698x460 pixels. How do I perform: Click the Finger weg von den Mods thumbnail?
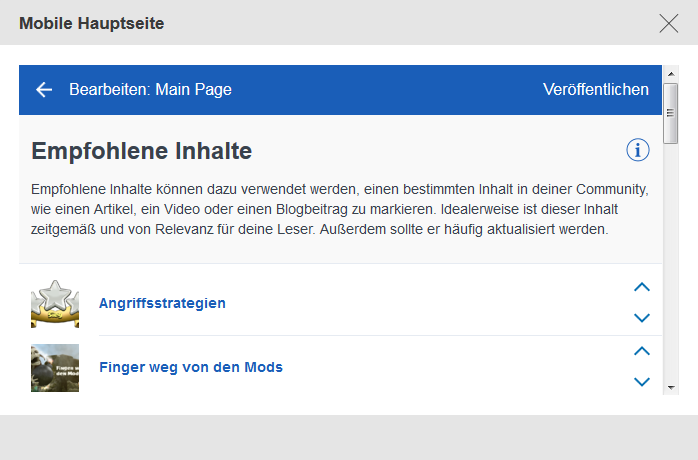tap(55, 367)
